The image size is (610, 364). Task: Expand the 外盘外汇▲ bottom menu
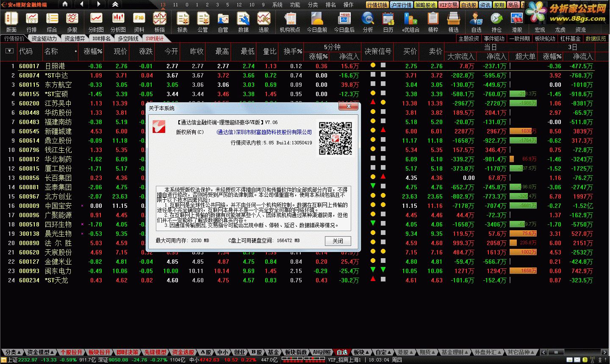pos(488,352)
